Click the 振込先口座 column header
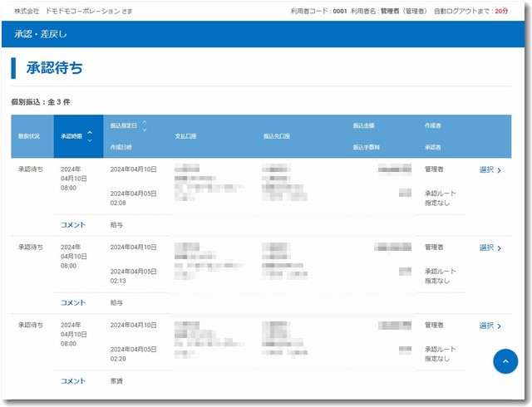The height and width of the screenshot is (407, 532). [277, 135]
